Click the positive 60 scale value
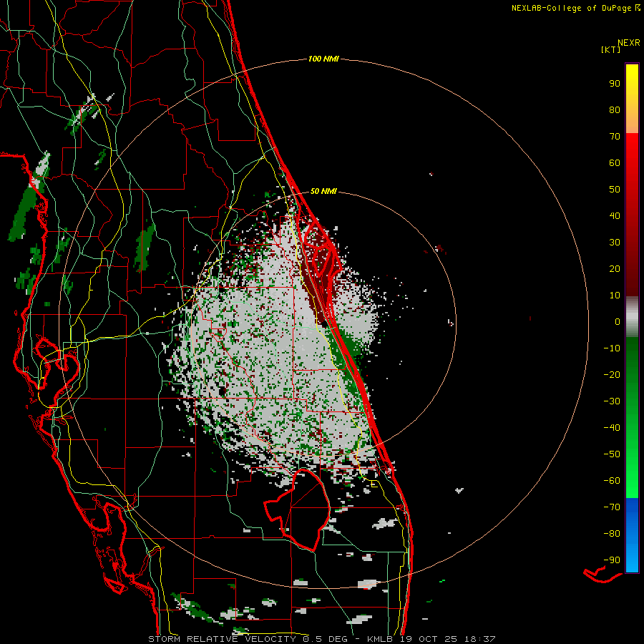 point(615,162)
